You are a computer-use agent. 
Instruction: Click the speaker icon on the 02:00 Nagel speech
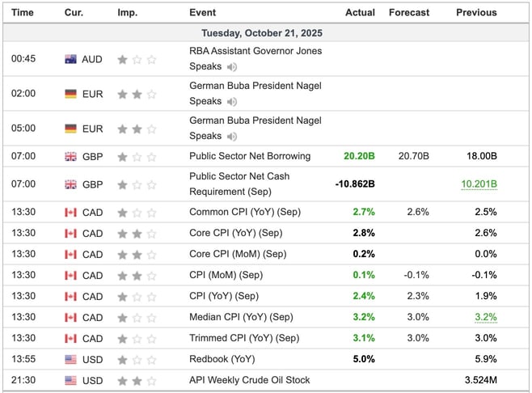pos(232,102)
